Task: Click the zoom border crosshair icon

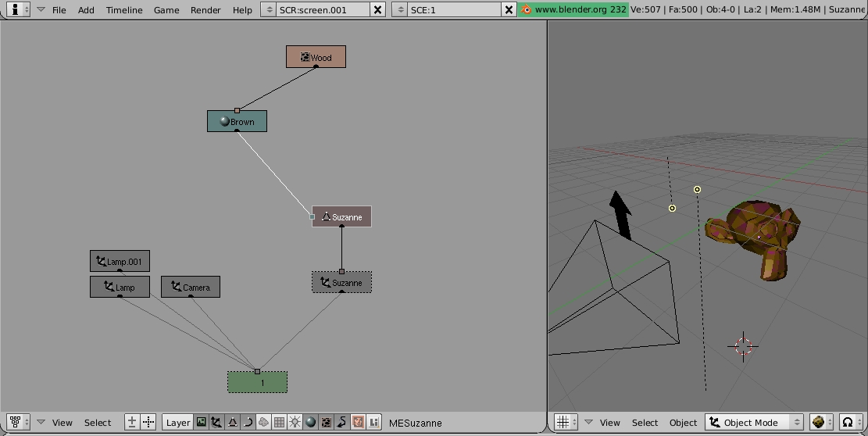Action: click(148, 422)
